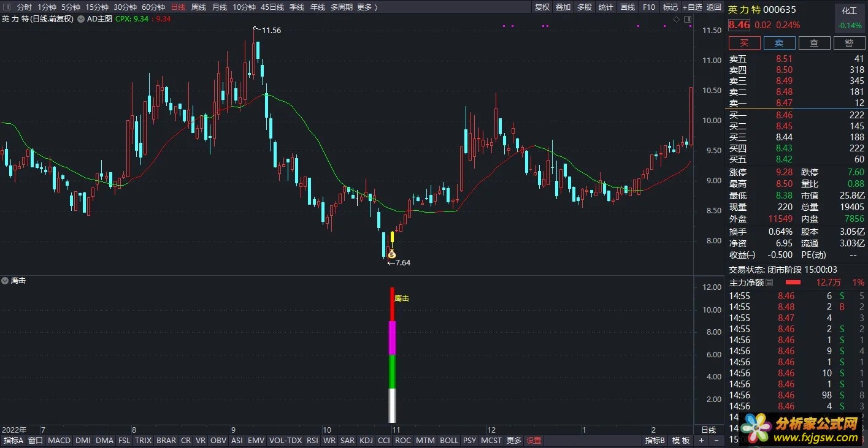868x448 pixels.
Task: Open the 化工 sector box
Action: [x=850, y=18]
